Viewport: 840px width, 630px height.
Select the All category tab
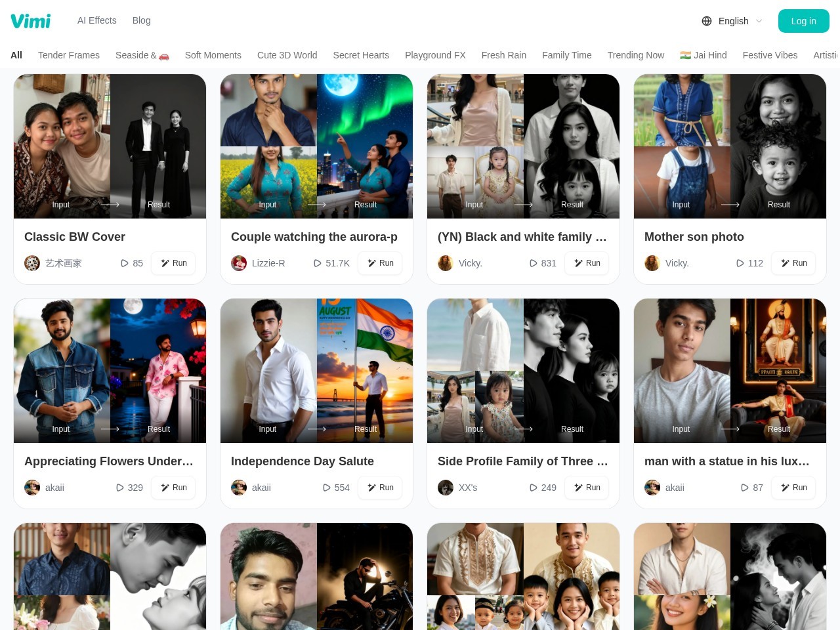tap(16, 55)
